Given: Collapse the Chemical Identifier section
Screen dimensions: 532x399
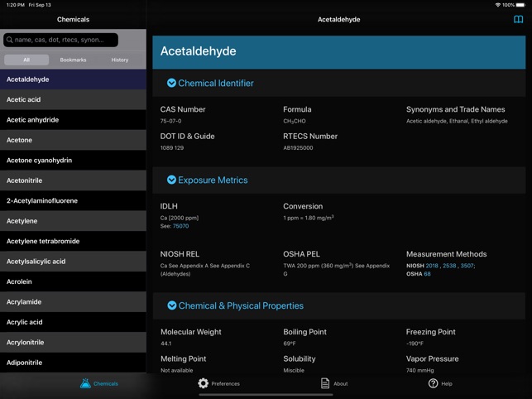Looking at the screenshot, I should pyautogui.click(x=172, y=83).
